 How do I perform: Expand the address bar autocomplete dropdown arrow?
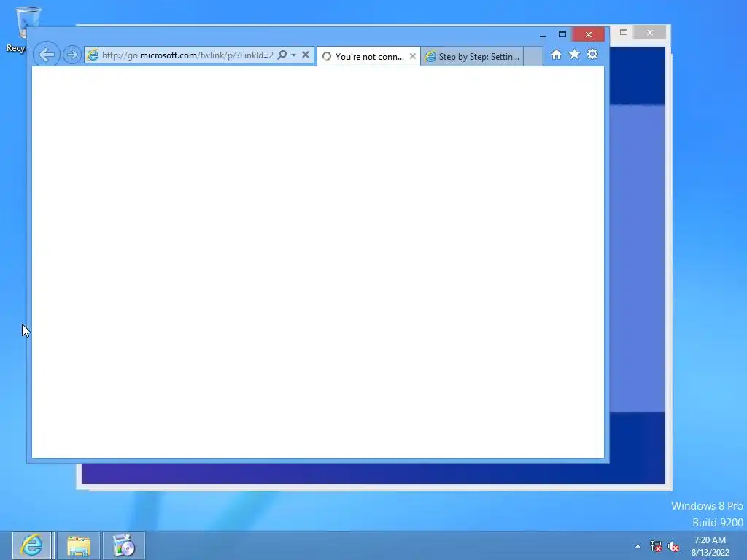(x=293, y=55)
